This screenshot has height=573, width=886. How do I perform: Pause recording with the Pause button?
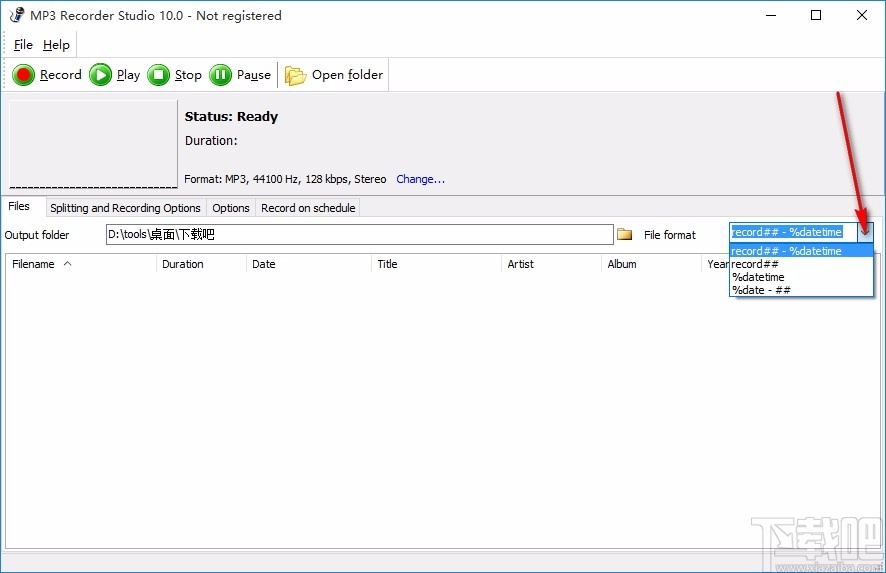coord(240,75)
